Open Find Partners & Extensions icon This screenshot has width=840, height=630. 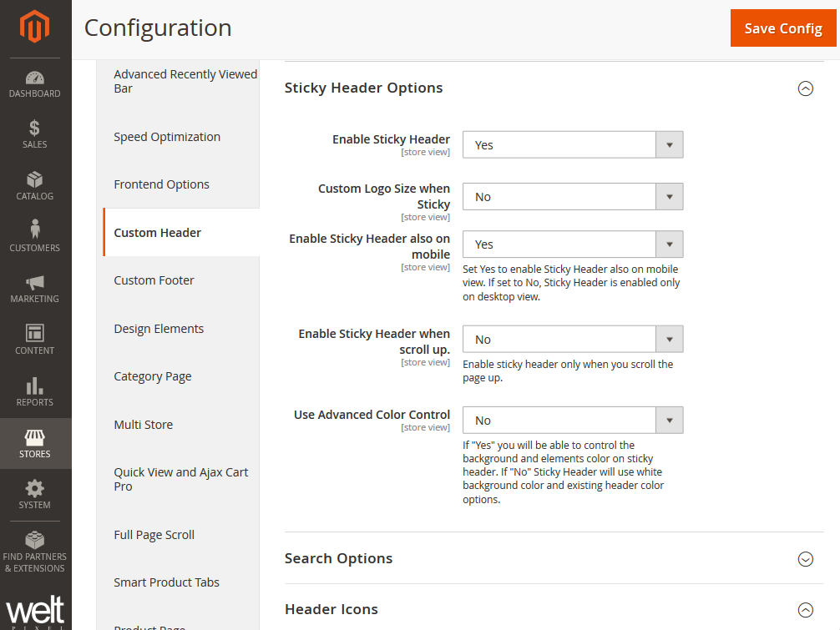35,540
